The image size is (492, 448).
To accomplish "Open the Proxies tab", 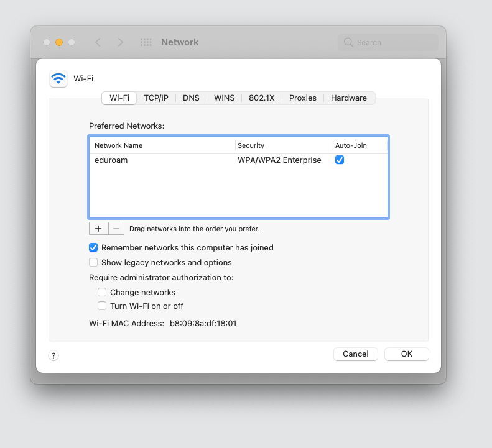I will pyautogui.click(x=303, y=98).
